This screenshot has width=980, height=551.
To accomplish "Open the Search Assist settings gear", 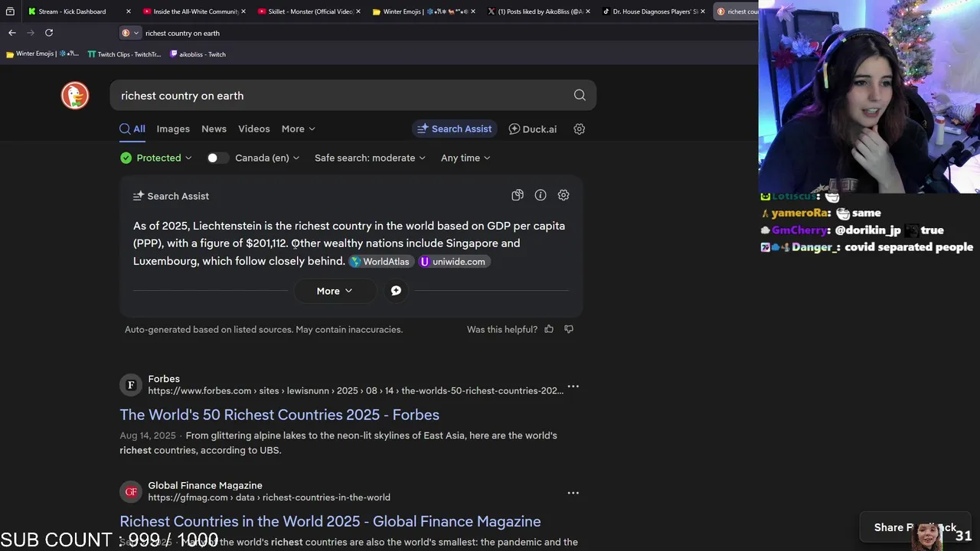I will 563,195.
